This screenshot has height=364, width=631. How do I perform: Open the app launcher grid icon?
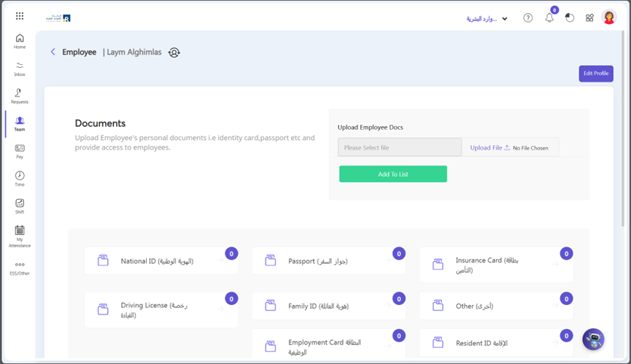(x=20, y=16)
